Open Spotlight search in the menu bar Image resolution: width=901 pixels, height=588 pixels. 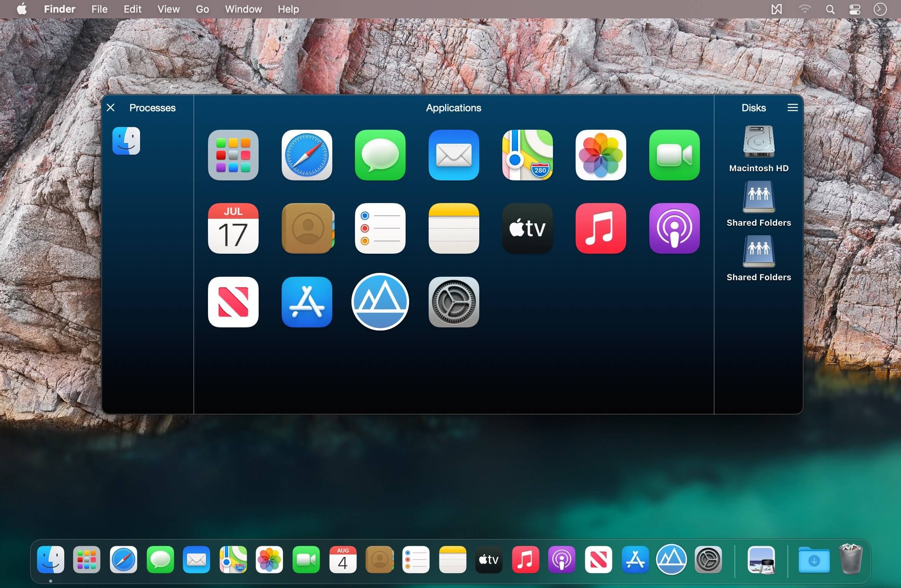830,9
